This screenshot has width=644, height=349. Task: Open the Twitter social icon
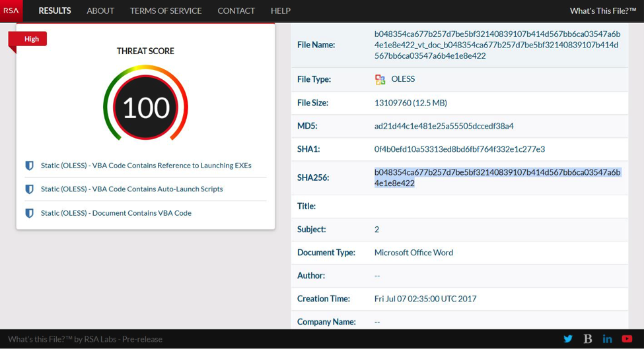tap(567, 339)
